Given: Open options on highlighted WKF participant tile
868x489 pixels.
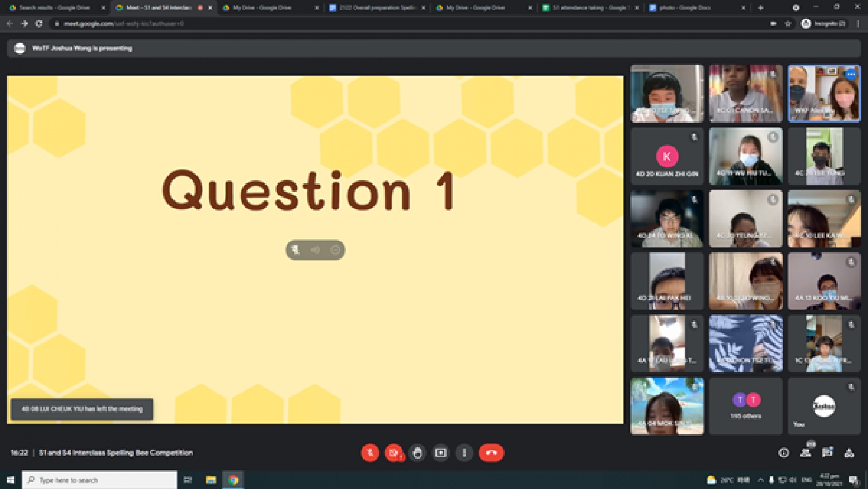Looking at the screenshot, I should 851,74.
